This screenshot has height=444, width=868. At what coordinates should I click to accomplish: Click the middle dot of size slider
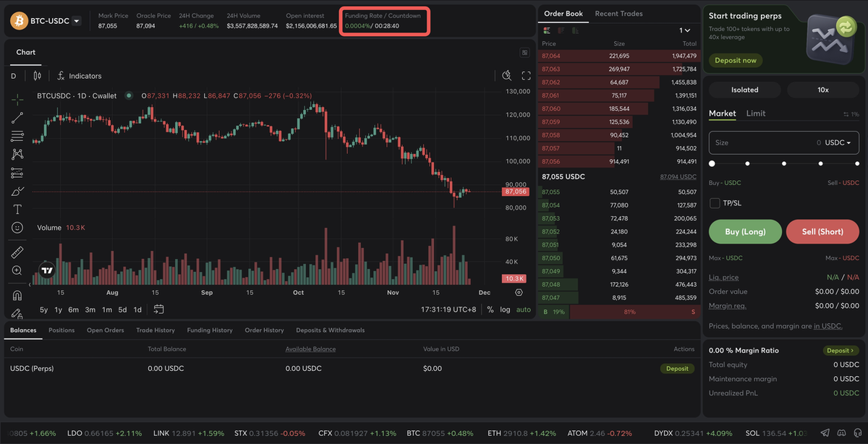[x=784, y=164]
